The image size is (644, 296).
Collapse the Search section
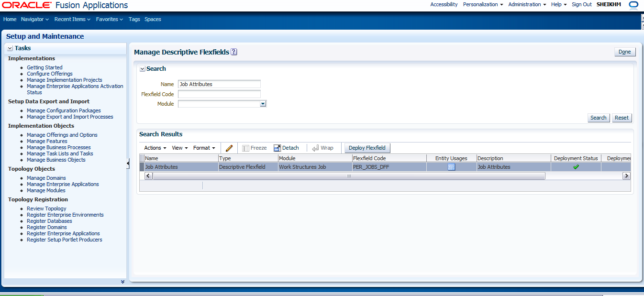(142, 69)
